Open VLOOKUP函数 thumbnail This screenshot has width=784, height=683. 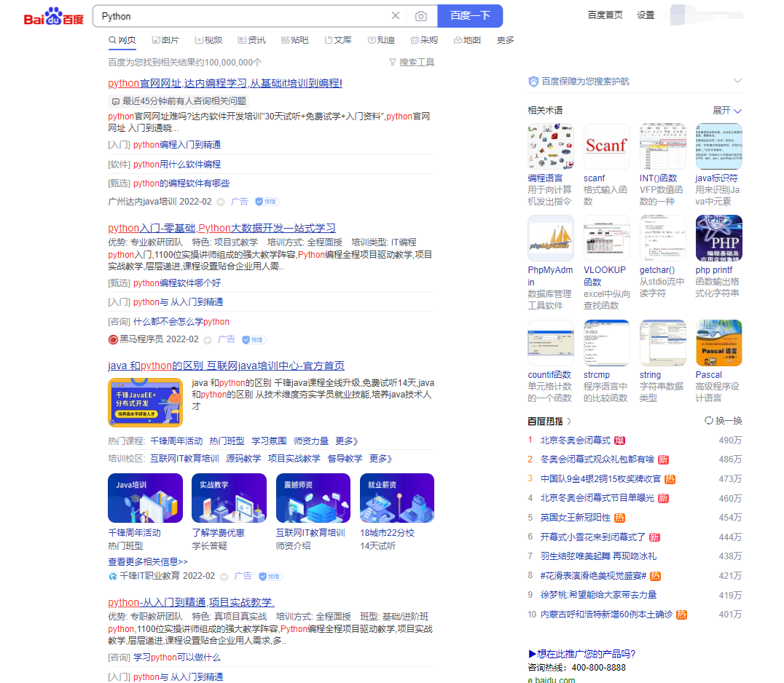point(606,238)
